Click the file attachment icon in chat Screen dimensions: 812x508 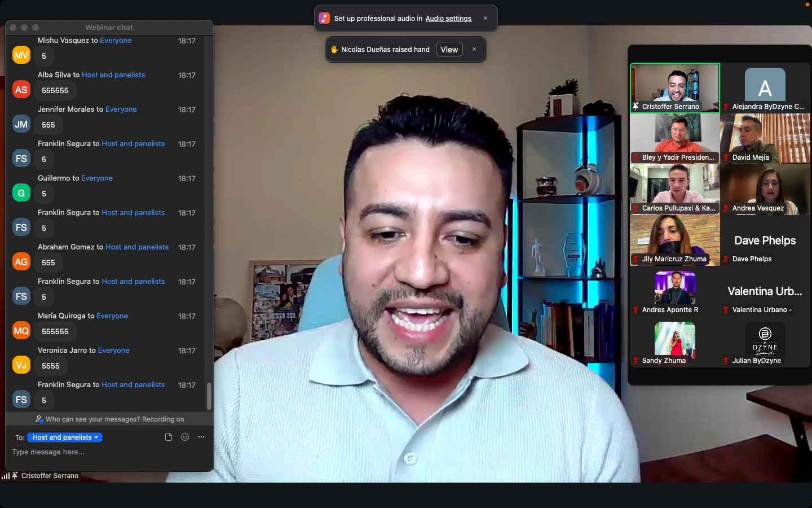click(x=168, y=437)
